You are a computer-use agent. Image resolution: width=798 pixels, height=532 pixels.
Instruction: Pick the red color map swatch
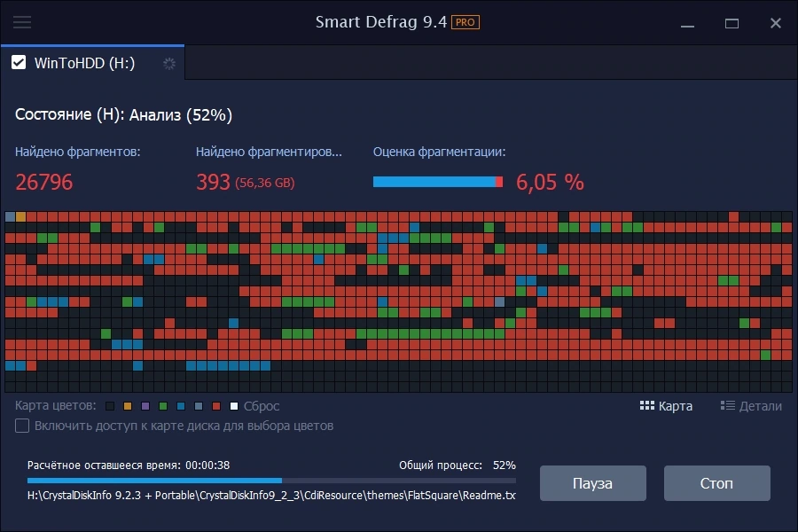(x=216, y=406)
